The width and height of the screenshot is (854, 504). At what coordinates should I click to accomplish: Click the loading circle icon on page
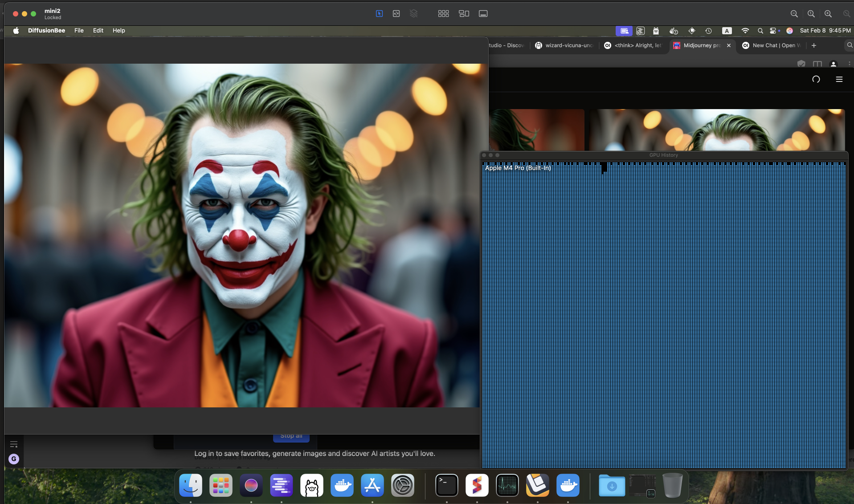[x=816, y=79]
